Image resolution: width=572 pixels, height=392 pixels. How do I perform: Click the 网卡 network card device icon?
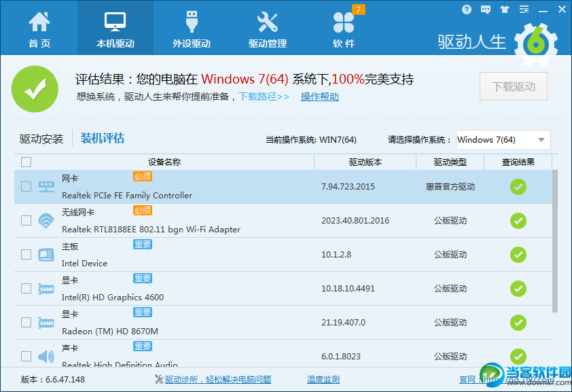(x=46, y=187)
